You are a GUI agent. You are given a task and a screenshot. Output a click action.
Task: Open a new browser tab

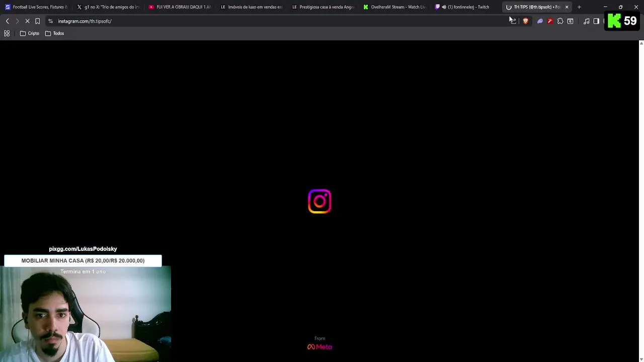[x=579, y=7]
